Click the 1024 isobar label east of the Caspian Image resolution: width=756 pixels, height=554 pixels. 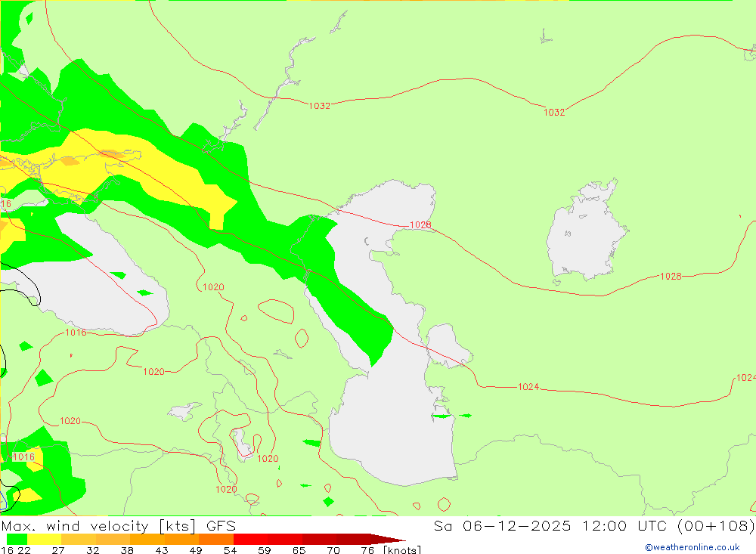coord(528,387)
